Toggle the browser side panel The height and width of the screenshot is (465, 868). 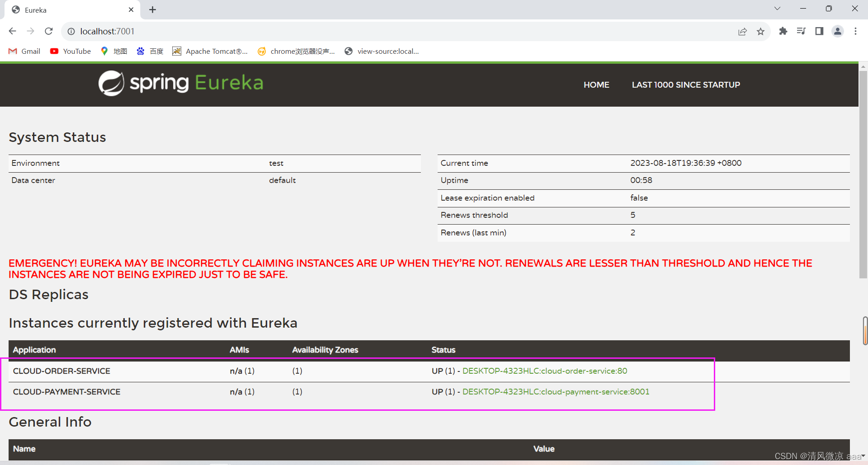[819, 31]
